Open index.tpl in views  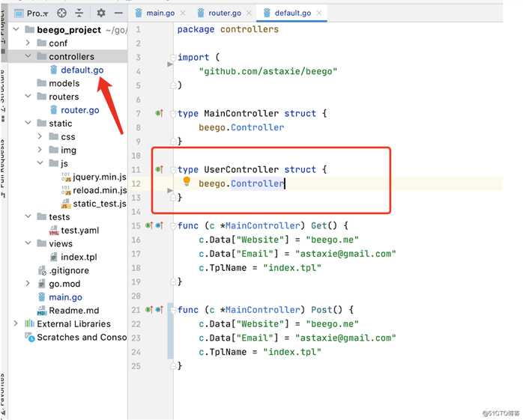point(79,257)
